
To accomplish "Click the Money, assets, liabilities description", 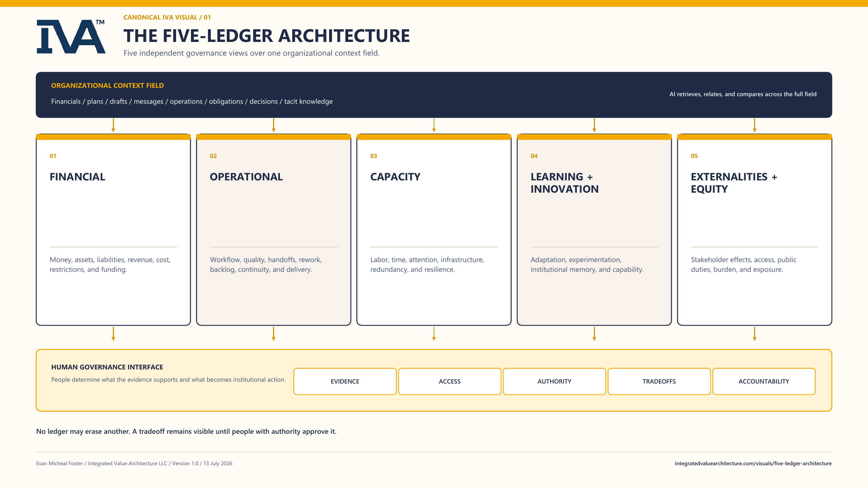I will (110, 265).
